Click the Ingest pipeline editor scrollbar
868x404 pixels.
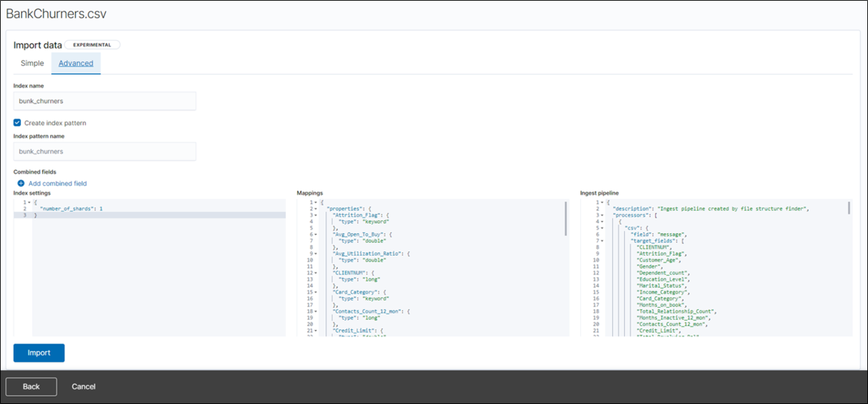pyautogui.click(x=849, y=209)
